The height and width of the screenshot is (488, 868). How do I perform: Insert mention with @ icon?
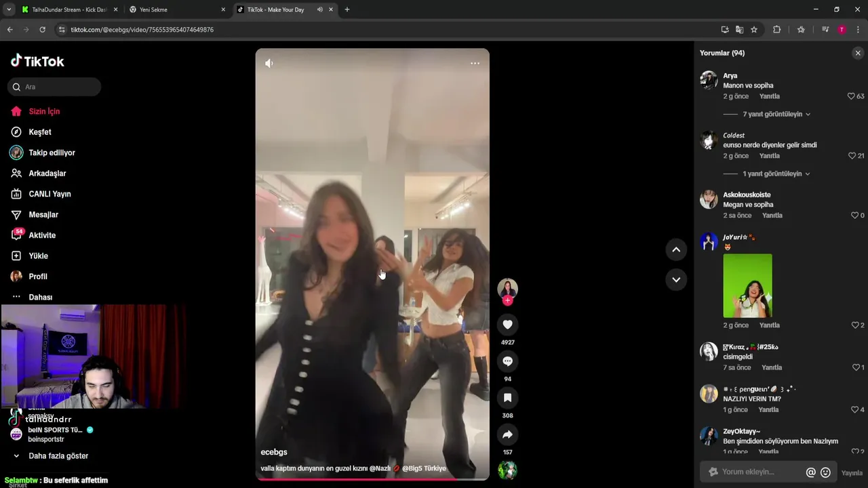(810, 472)
